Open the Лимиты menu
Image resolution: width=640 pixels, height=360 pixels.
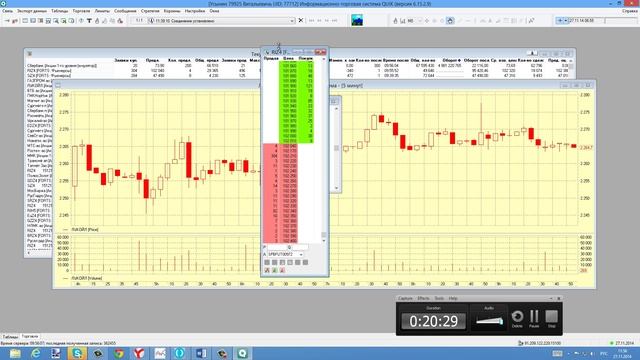click(x=102, y=11)
